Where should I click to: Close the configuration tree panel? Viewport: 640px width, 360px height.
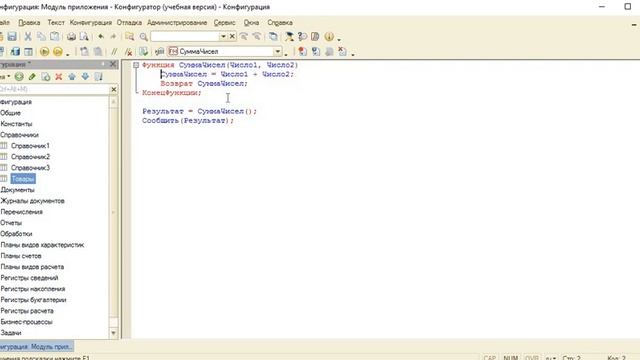pyautogui.click(x=113, y=64)
